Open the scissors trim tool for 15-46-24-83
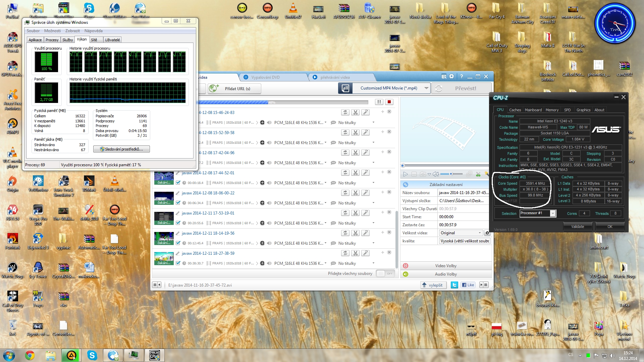Screen dimensions: 644x362 (355, 112)
